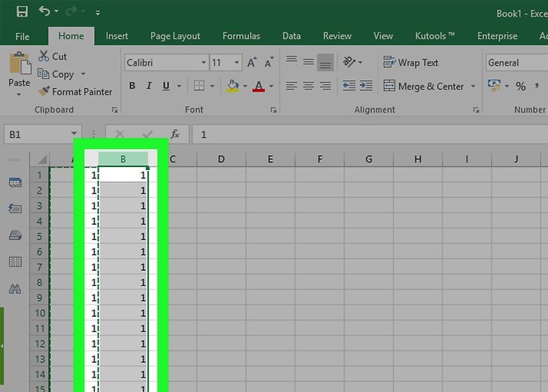
Task: Select Bottom Align icon
Action: pos(325,62)
